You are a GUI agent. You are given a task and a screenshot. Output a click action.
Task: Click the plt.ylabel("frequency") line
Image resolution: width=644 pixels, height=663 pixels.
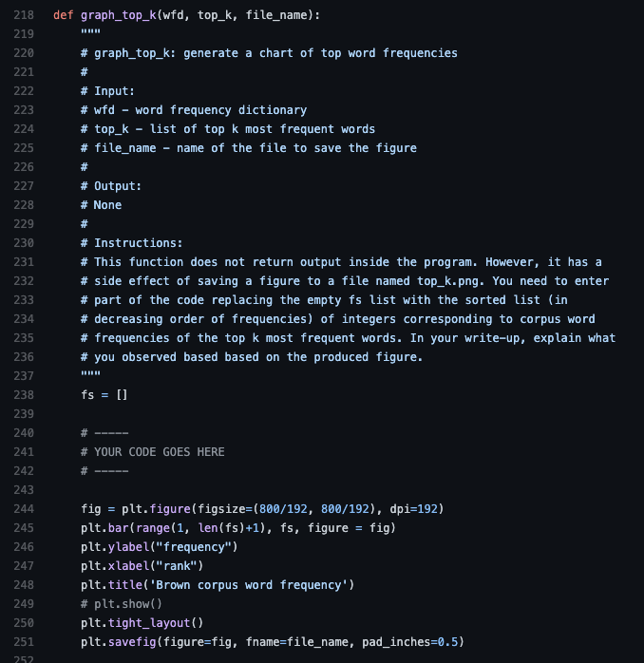click(x=160, y=547)
